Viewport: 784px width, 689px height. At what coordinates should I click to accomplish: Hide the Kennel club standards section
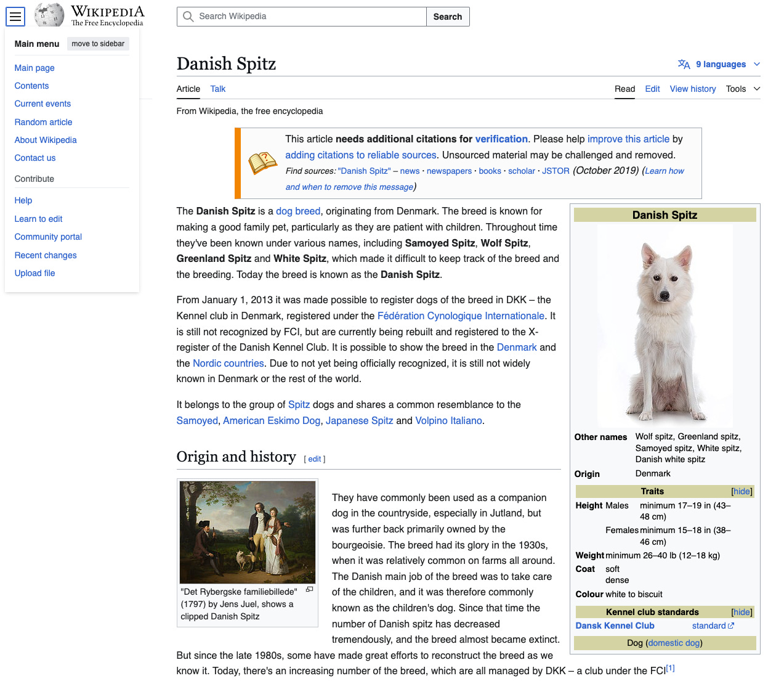[x=742, y=612]
